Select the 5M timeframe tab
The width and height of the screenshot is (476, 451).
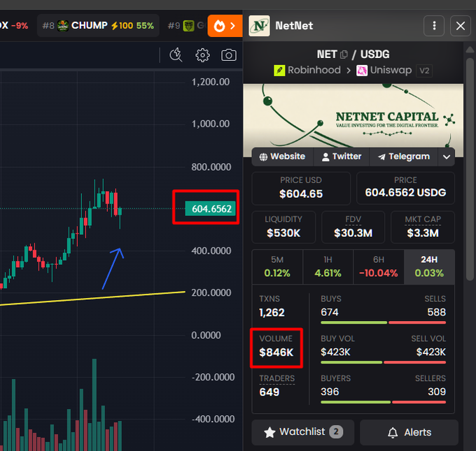click(277, 266)
